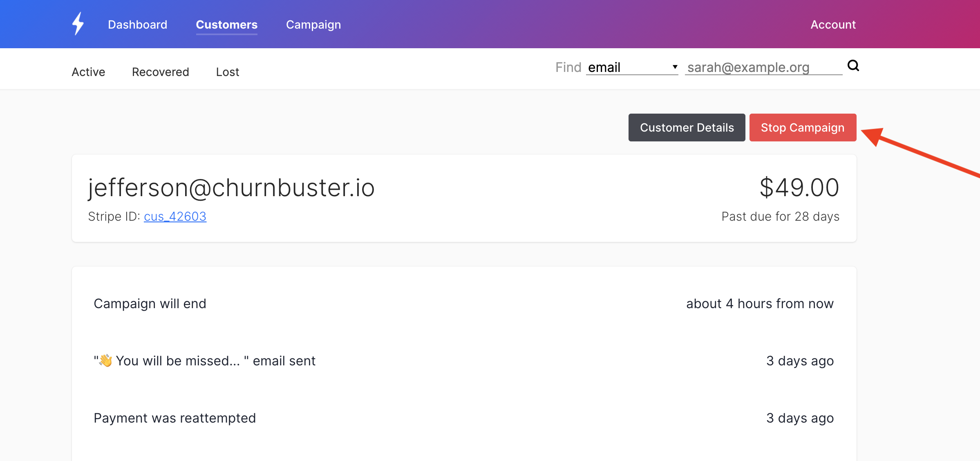Image resolution: width=980 pixels, height=461 pixels.
Task: Open the Stripe ID cus_42603 link
Action: point(175,216)
